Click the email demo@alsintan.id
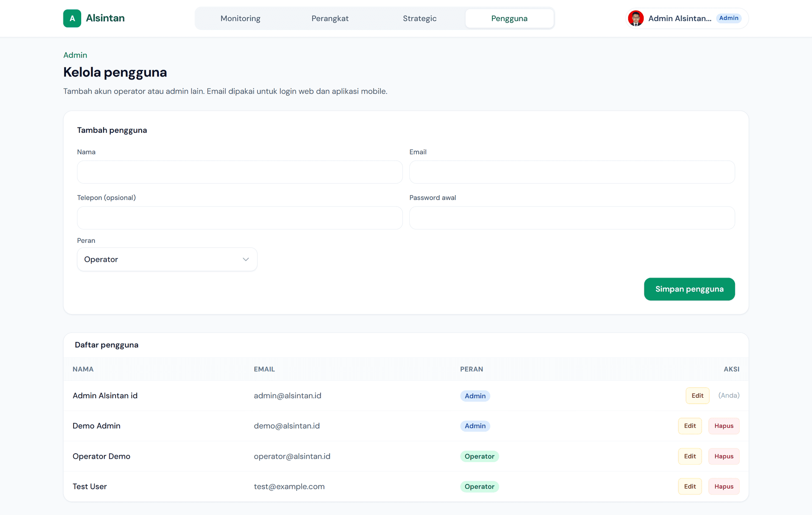812x515 pixels. click(287, 426)
